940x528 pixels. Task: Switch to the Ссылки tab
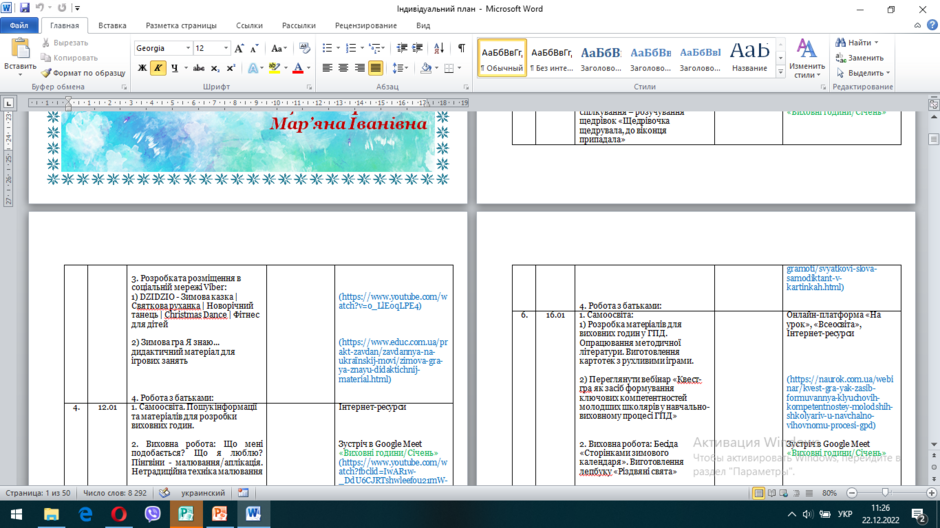[x=249, y=26]
